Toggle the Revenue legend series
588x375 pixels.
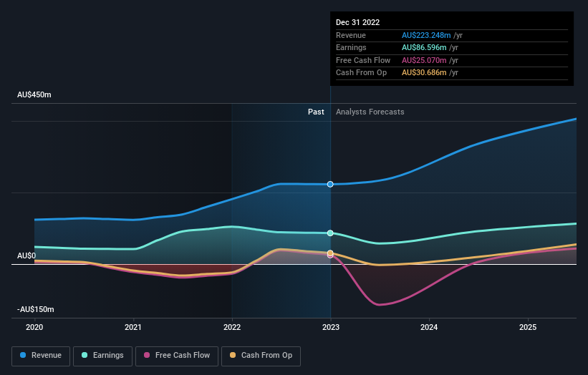tap(41, 356)
